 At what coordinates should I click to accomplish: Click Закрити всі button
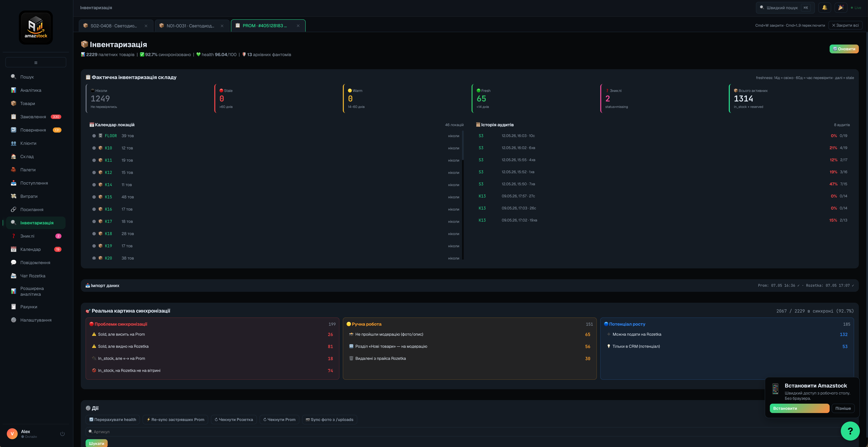coord(845,25)
